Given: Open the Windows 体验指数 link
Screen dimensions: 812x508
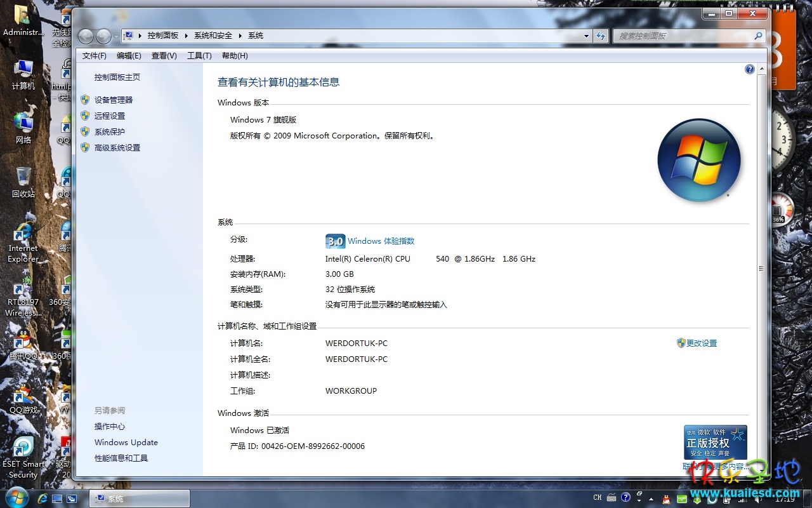Looking at the screenshot, I should click(381, 241).
